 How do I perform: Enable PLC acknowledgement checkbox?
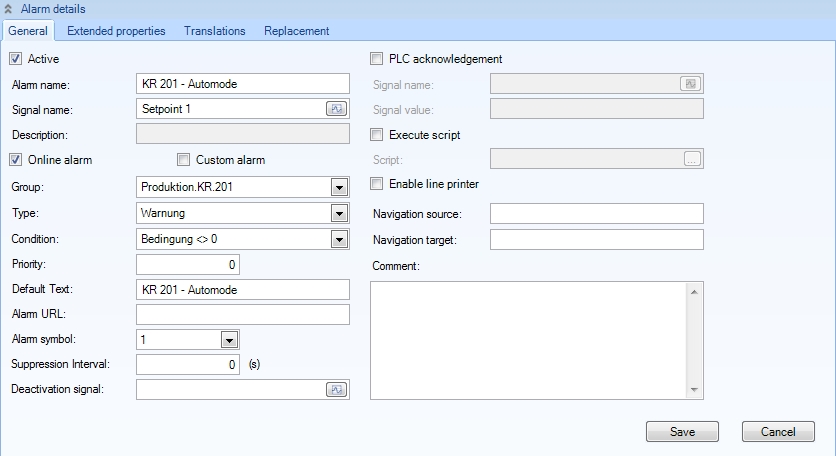377,59
